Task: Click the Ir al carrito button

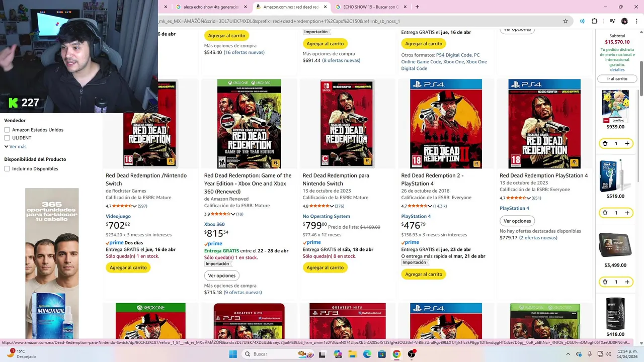Action: 617,79
